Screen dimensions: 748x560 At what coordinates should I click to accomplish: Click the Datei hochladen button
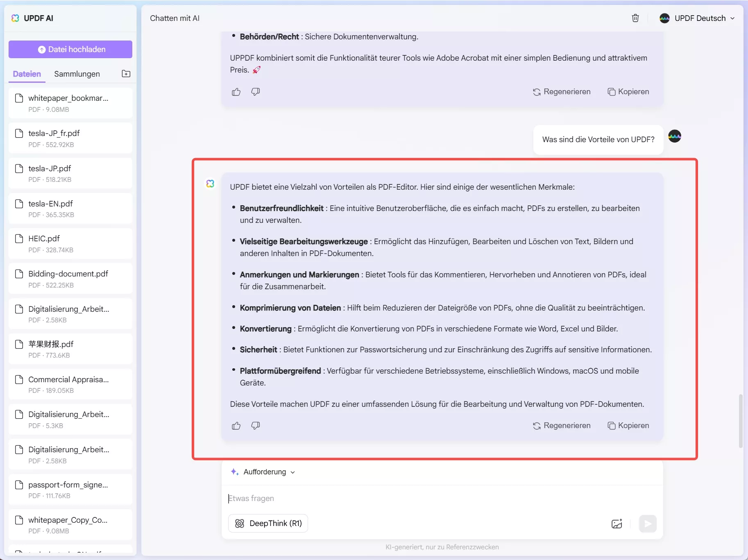coord(70,49)
